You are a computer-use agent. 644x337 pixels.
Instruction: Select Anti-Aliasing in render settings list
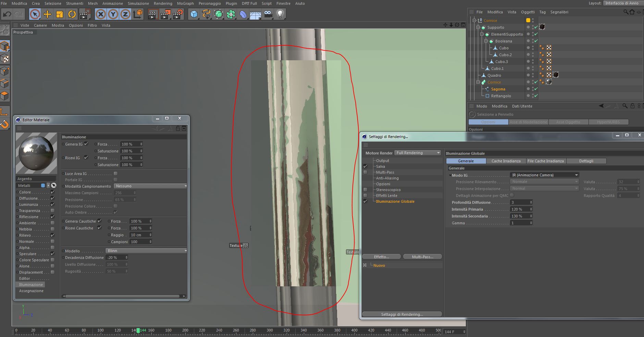pos(387,178)
